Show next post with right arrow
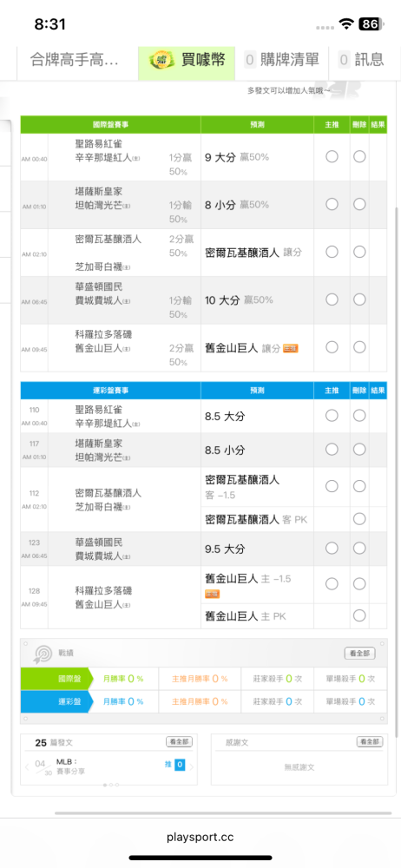This screenshot has height=868, width=401. 192,767
